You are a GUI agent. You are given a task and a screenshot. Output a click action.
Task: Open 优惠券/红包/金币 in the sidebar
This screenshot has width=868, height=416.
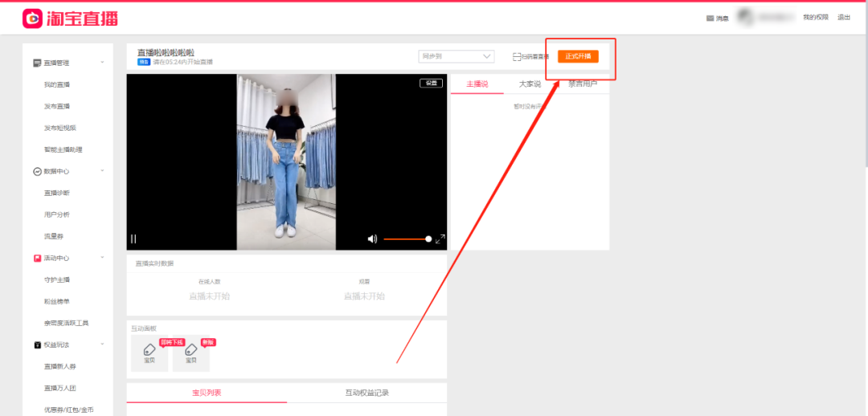tap(70, 410)
